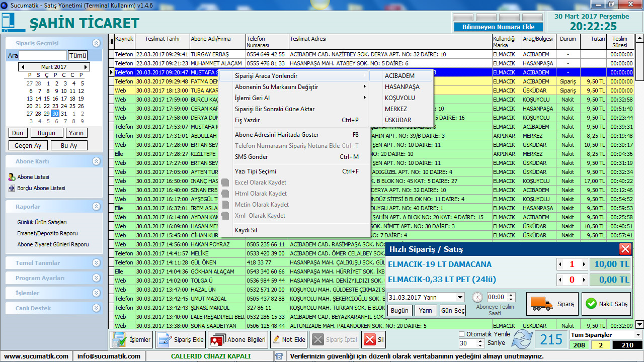Increase ELMACIK-19 LT DAMACANA quantity arrow

[x=584, y=264]
